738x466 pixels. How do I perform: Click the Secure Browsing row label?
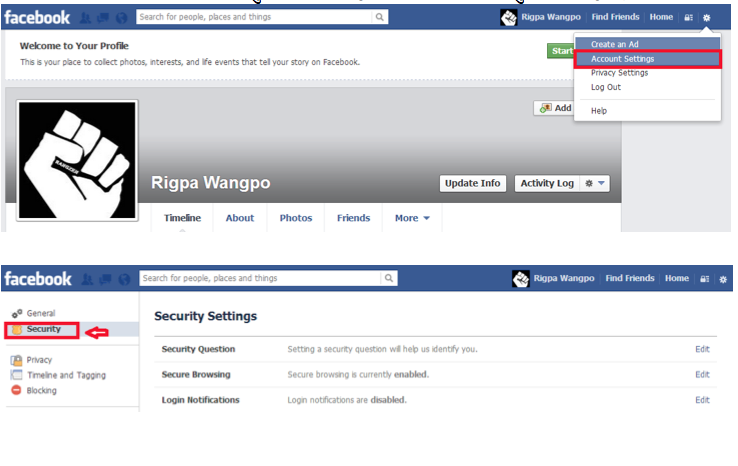tap(196, 375)
